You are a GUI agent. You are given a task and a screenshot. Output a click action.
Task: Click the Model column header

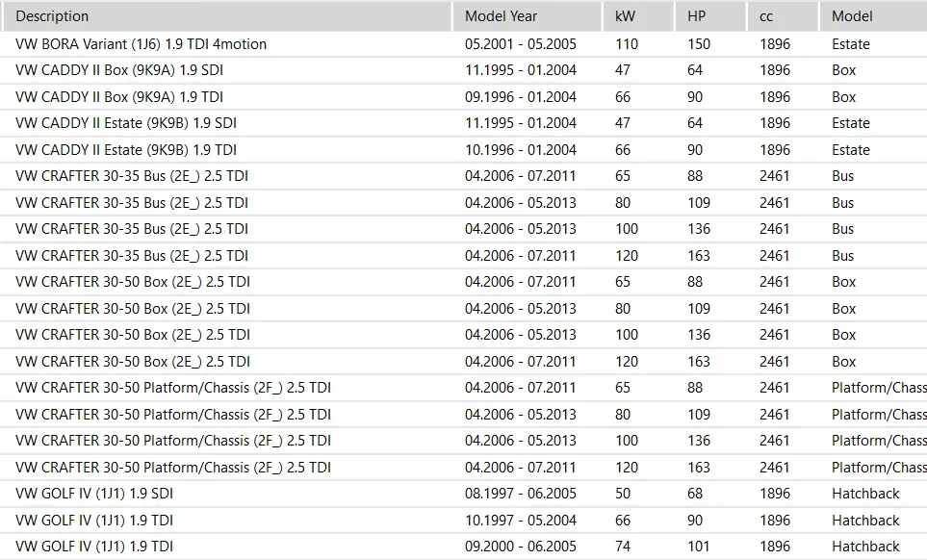click(x=852, y=16)
